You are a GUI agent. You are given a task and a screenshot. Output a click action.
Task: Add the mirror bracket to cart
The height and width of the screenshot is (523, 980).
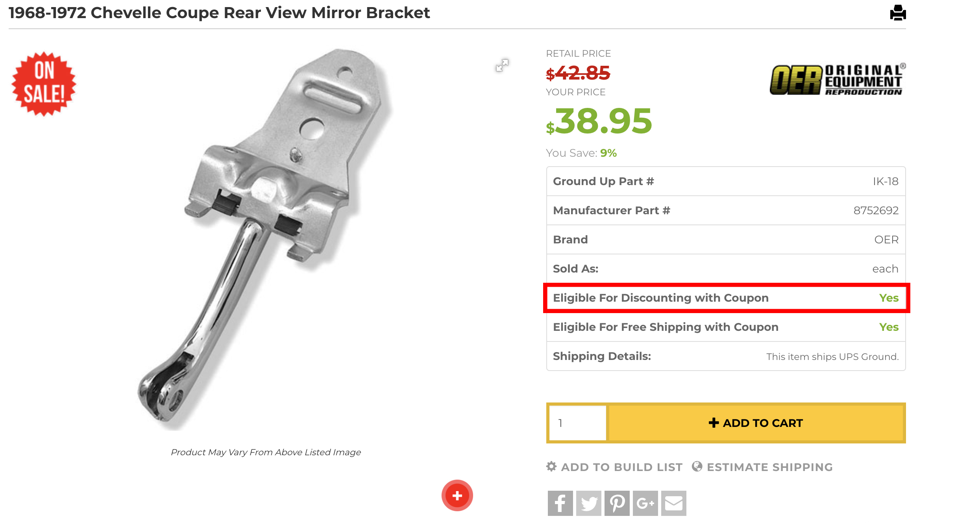pos(756,423)
